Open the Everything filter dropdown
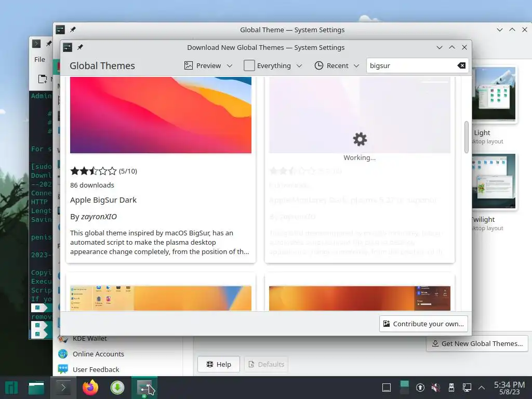 pyautogui.click(x=273, y=65)
